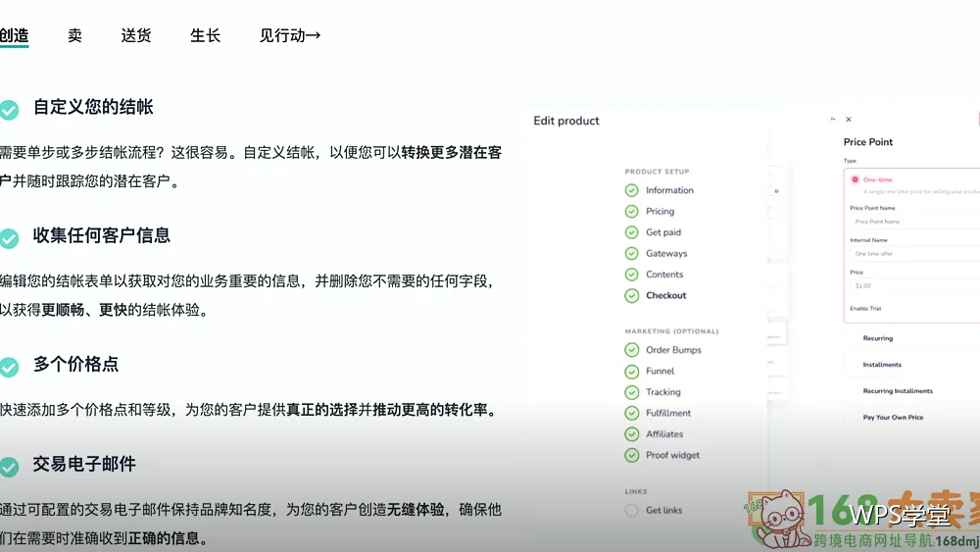Click the Checkout step check icon

click(631, 296)
